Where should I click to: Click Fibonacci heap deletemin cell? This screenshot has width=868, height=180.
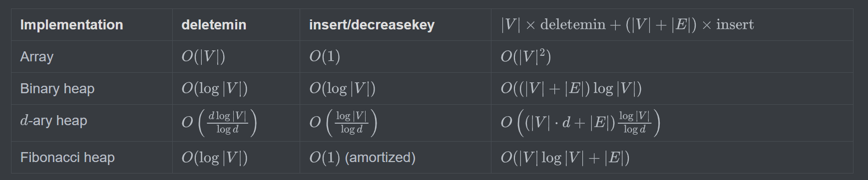pyautogui.click(x=215, y=158)
